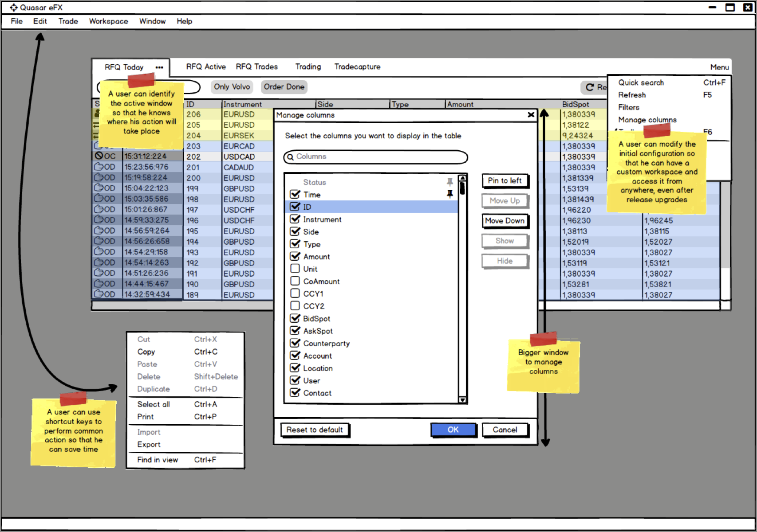The image size is (757, 532).
Task: Open the Workspace menu
Action: tap(108, 21)
